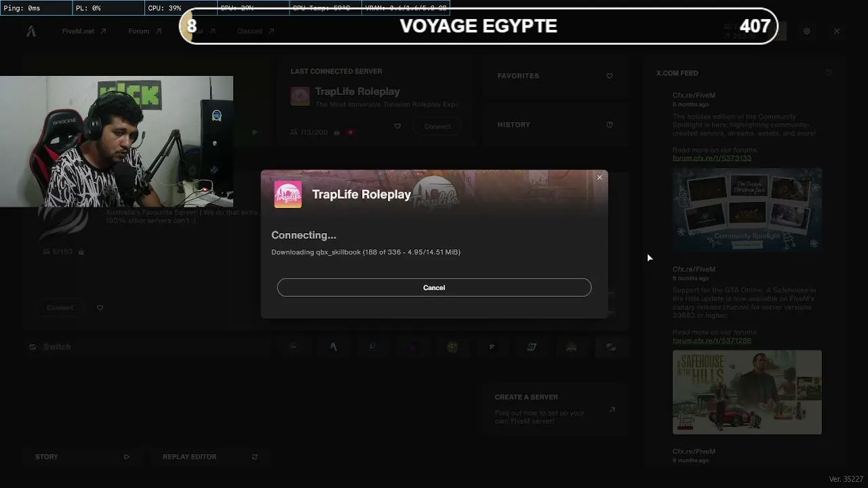Screen dimensions: 868x488
Task: Click the play icon beside Story
Action: point(126,457)
